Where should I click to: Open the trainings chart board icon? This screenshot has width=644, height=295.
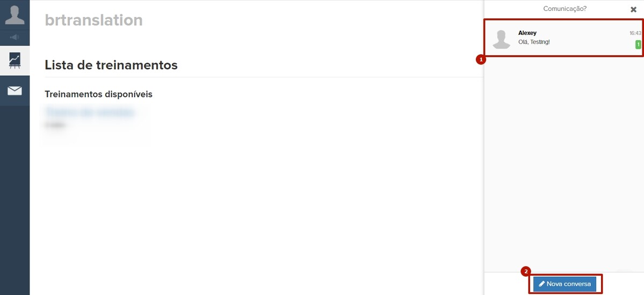[x=15, y=60]
